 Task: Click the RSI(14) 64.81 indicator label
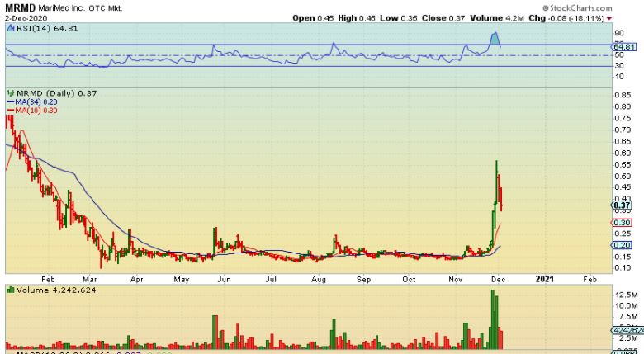pos(47,28)
